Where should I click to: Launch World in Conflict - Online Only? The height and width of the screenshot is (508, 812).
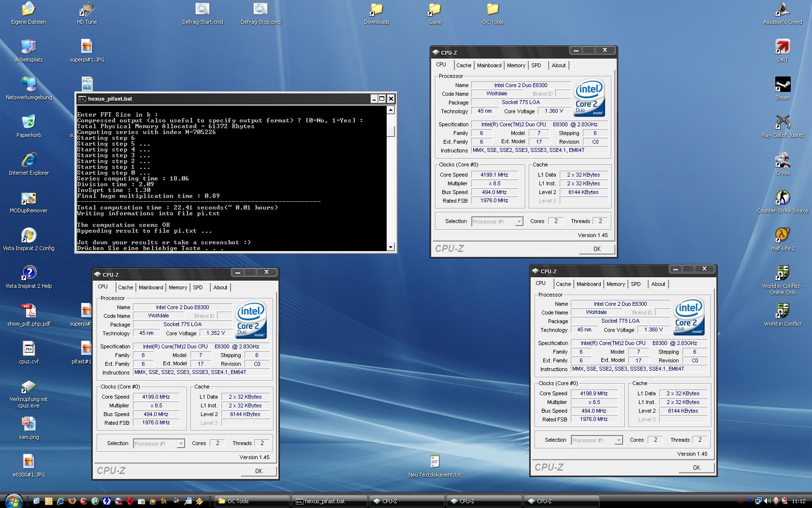click(783, 280)
